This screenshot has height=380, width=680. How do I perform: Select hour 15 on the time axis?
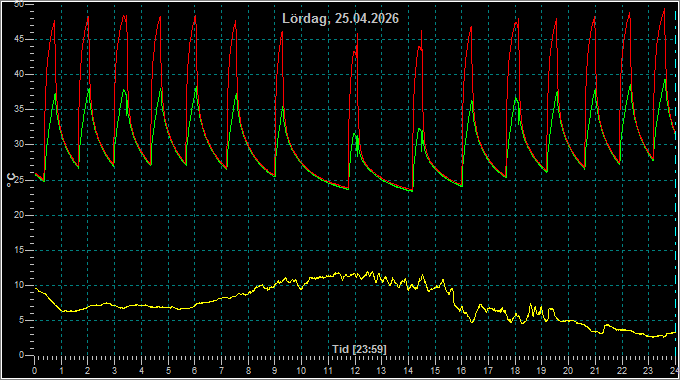point(435,371)
